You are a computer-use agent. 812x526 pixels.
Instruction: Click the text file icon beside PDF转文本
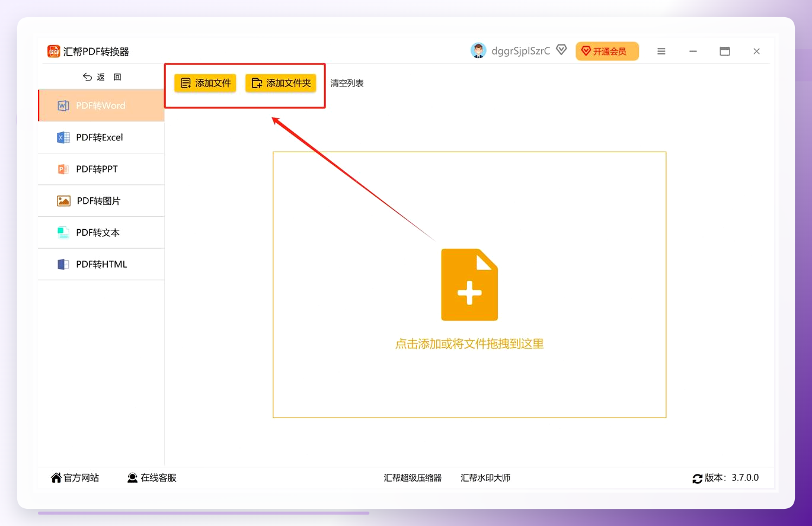(x=63, y=233)
